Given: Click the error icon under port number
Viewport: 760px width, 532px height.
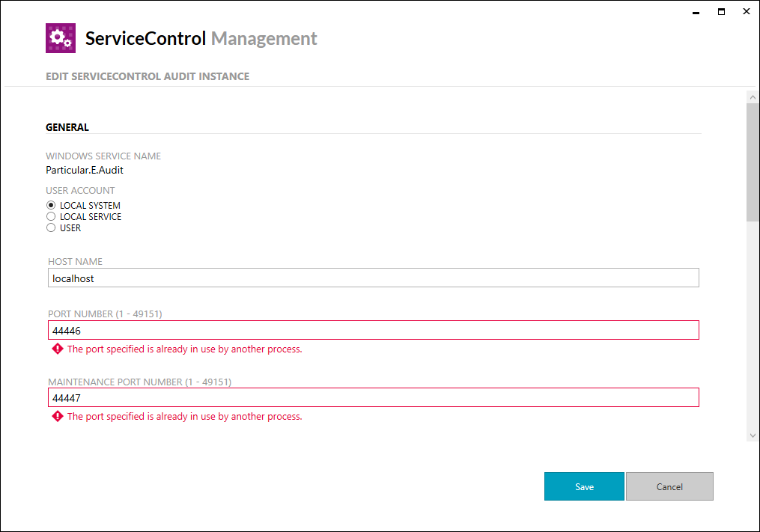Looking at the screenshot, I should 58,349.
